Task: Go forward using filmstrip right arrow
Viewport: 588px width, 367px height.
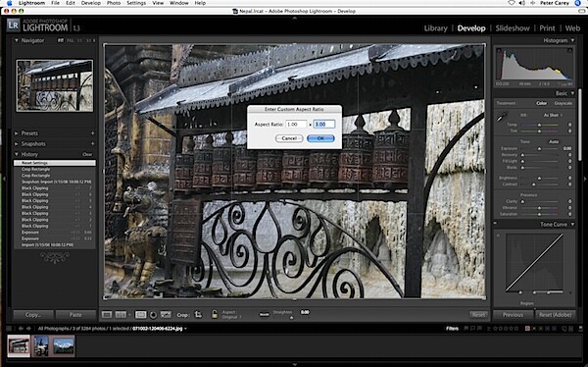Action: pyautogui.click(x=28, y=329)
